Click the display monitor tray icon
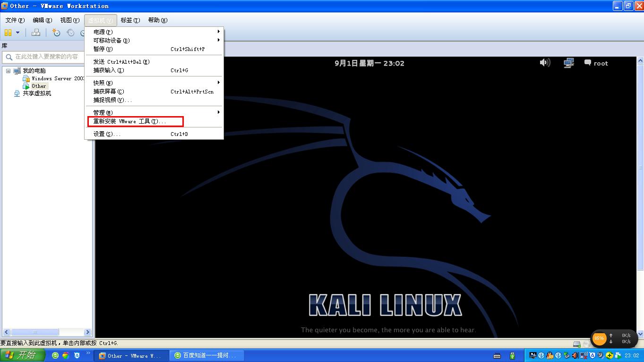Image resolution: width=644 pixels, height=362 pixels. 533,355
